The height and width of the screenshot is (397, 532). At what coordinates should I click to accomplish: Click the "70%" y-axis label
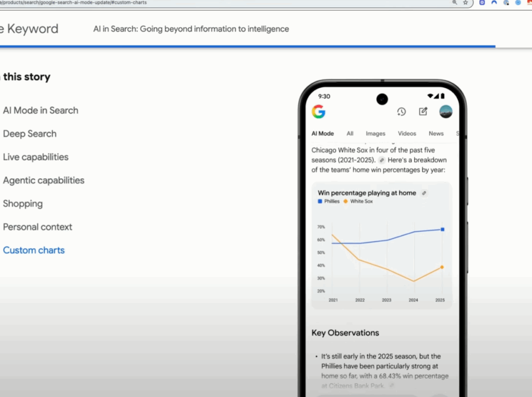coord(321,227)
